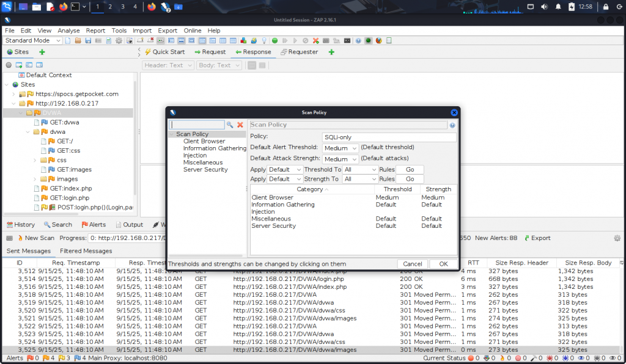This screenshot has width=626, height=364.
Task: Open the Apply Default dropdown for Strength
Action: (x=285, y=179)
